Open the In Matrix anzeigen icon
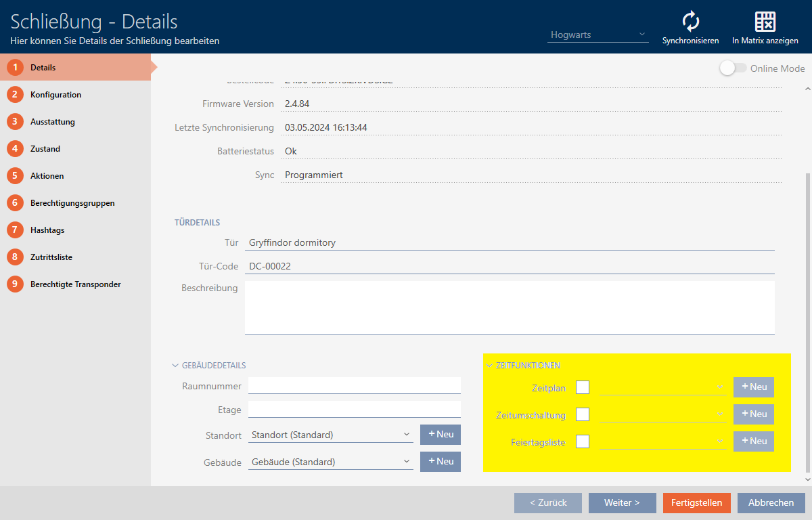 pos(765,22)
